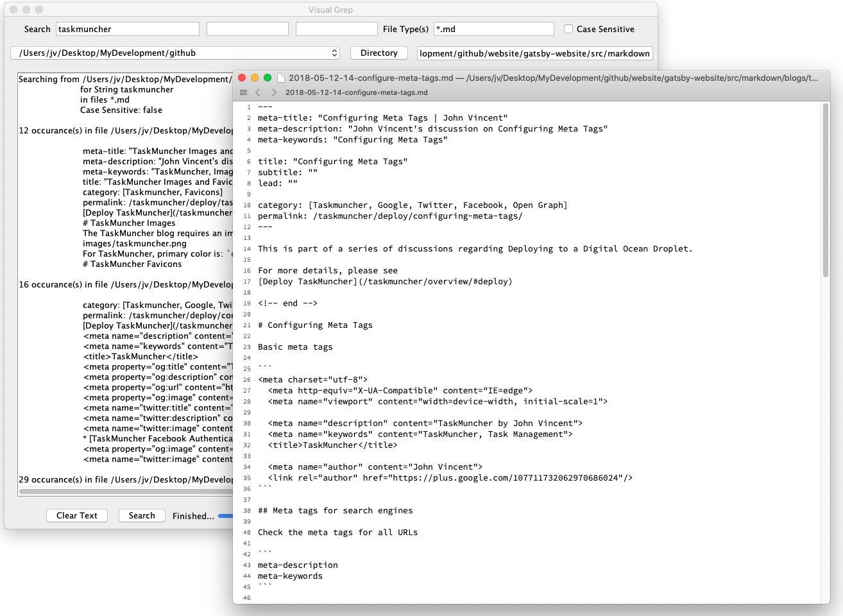Click the 'subtitle: ""' line in editor

click(287, 173)
